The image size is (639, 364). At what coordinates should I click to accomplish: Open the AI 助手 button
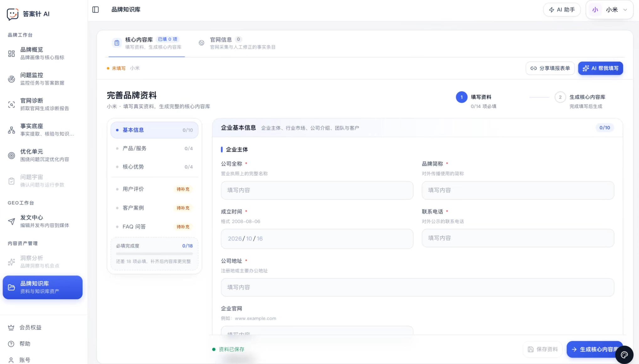tap(562, 10)
